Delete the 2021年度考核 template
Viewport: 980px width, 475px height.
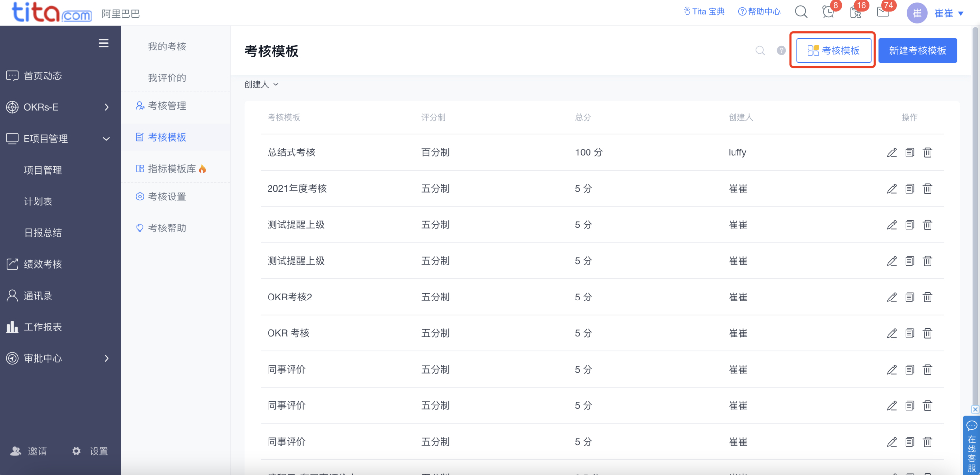tap(928, 189)
